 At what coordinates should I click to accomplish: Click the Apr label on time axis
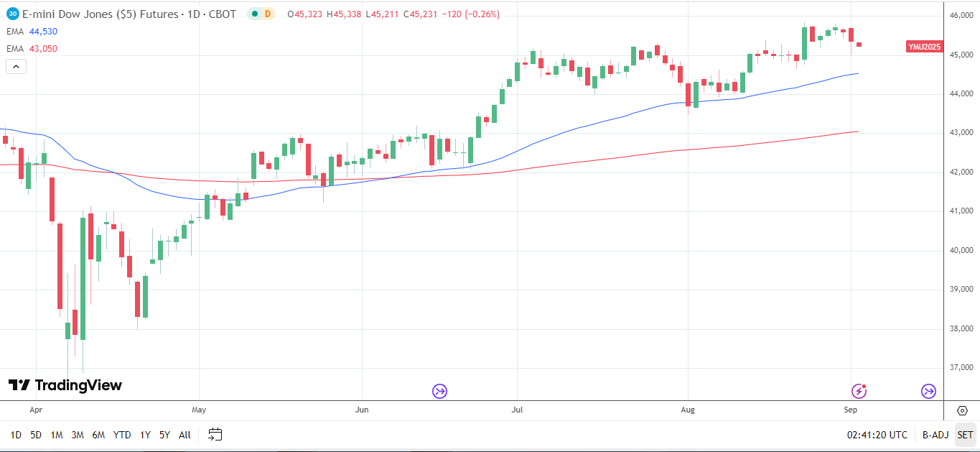click(36, 410)
